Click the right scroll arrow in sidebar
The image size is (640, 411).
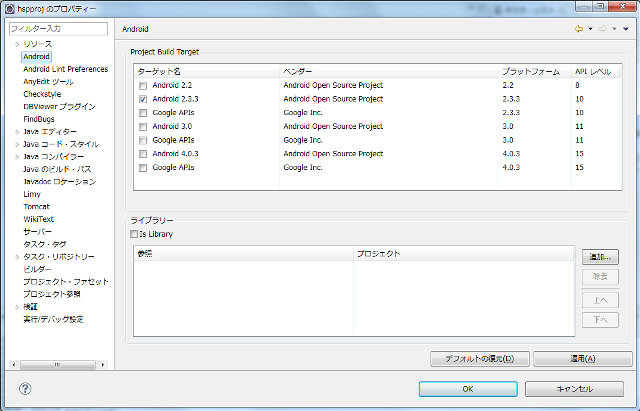[x=102, y=364]
